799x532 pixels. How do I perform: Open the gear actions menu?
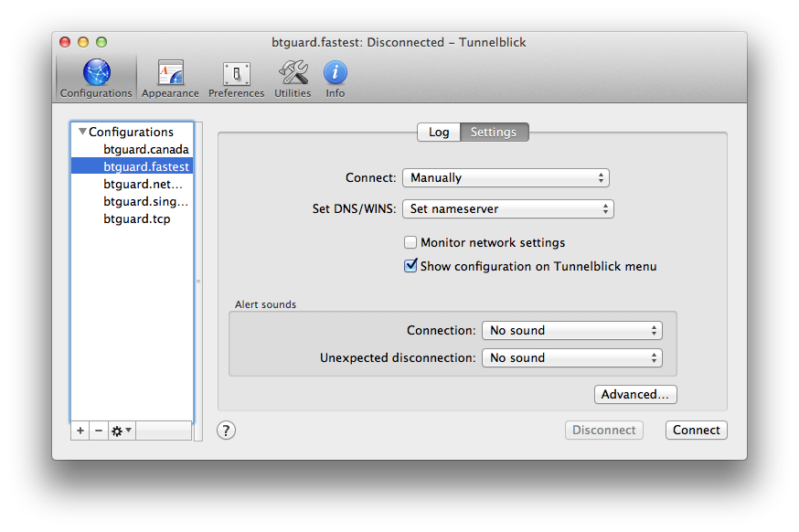(121, 431)
